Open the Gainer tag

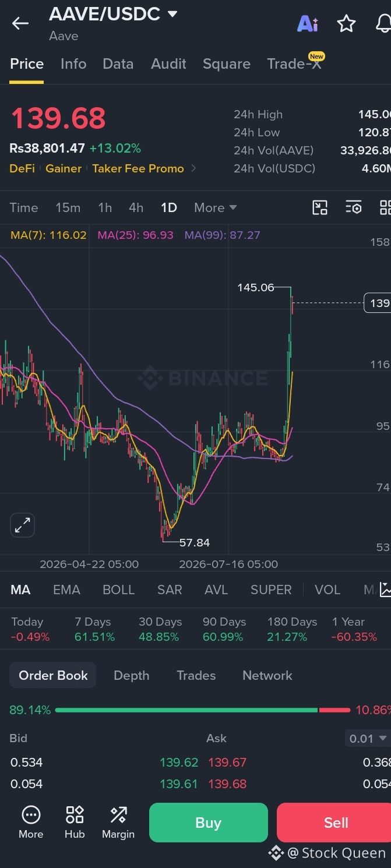pyautogui.click(x=64, y=168)
